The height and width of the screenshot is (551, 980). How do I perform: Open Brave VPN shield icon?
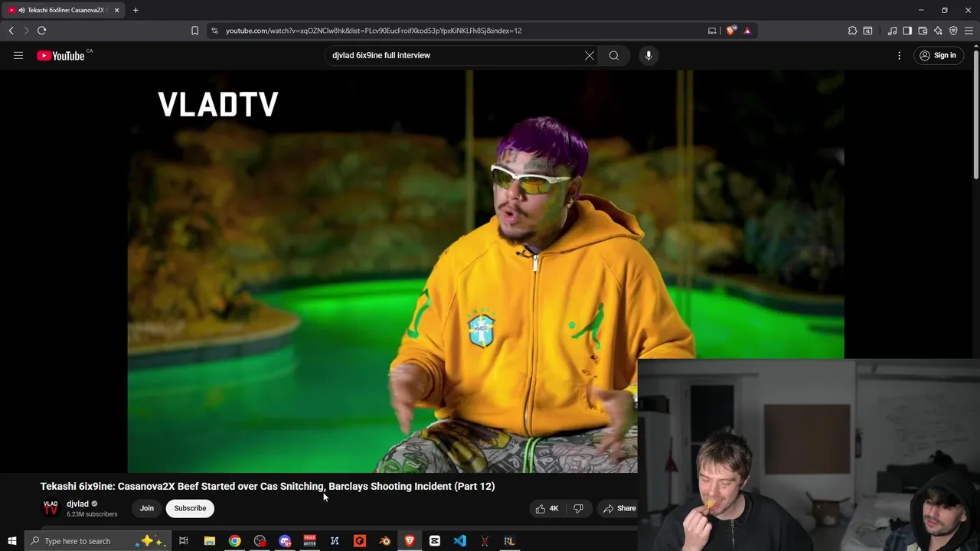point(953,31)
